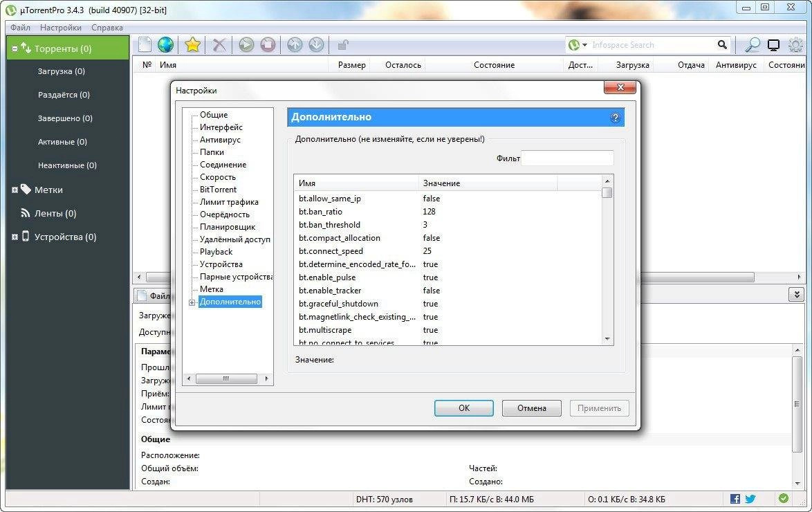
Task: Click the Add Torrent file icon
Action: 145,45
